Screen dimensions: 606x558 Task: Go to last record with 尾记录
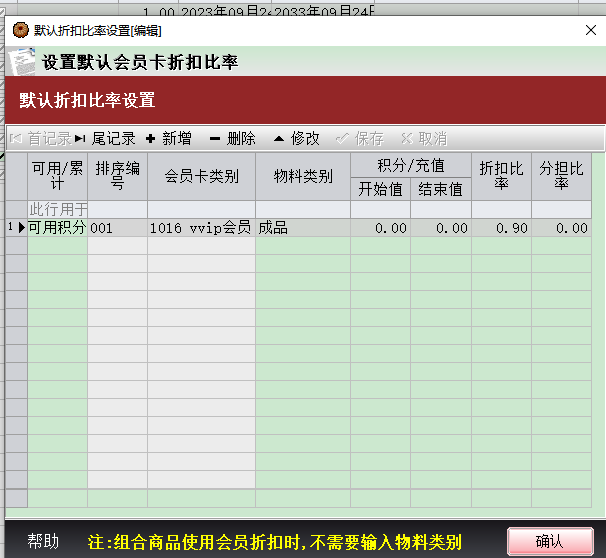[x=105, y=138]
